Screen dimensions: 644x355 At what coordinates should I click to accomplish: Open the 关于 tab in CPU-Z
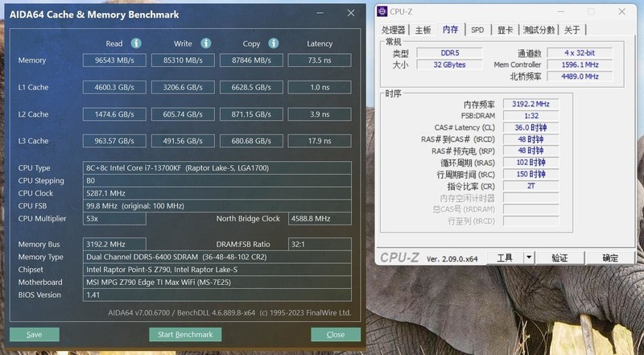pyautogui.click(x=572, y=30)
